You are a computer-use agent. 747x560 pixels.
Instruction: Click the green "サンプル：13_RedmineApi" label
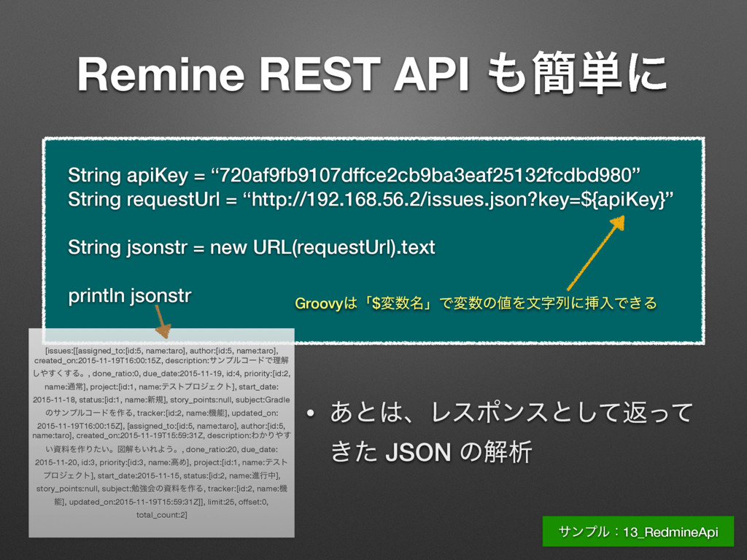638,532
